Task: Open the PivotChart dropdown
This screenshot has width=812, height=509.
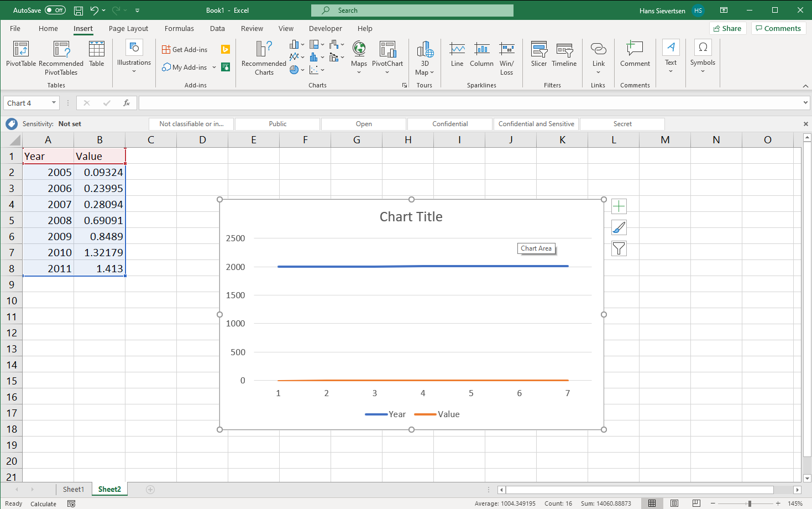Action: [x=387, y=72]
